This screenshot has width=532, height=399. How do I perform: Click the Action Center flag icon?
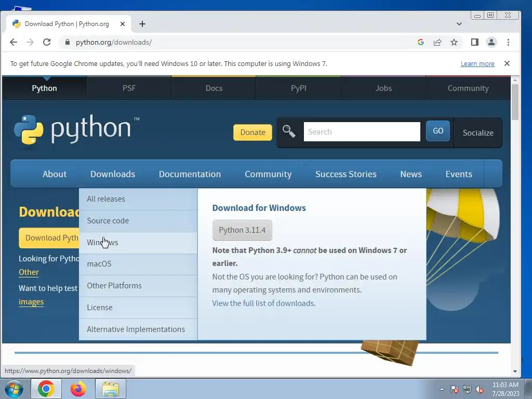455,389
